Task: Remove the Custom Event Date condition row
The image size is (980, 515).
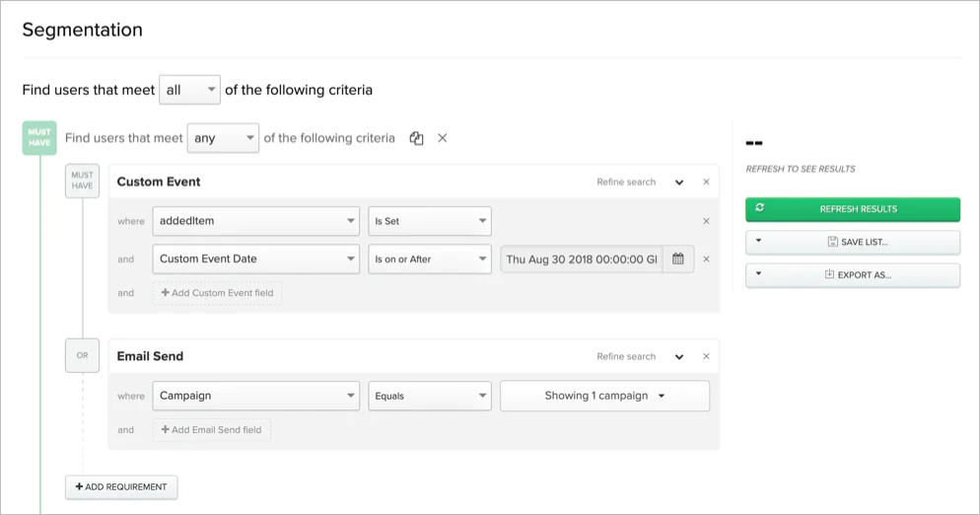Action: (x=706, y=259)
